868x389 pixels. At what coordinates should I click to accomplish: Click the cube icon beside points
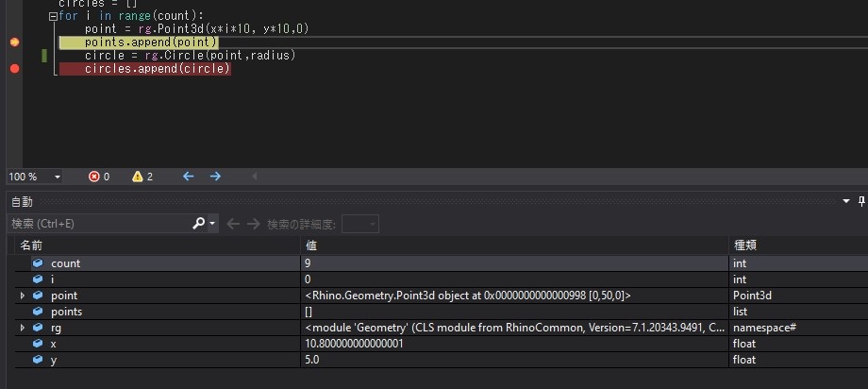point(38,312)
